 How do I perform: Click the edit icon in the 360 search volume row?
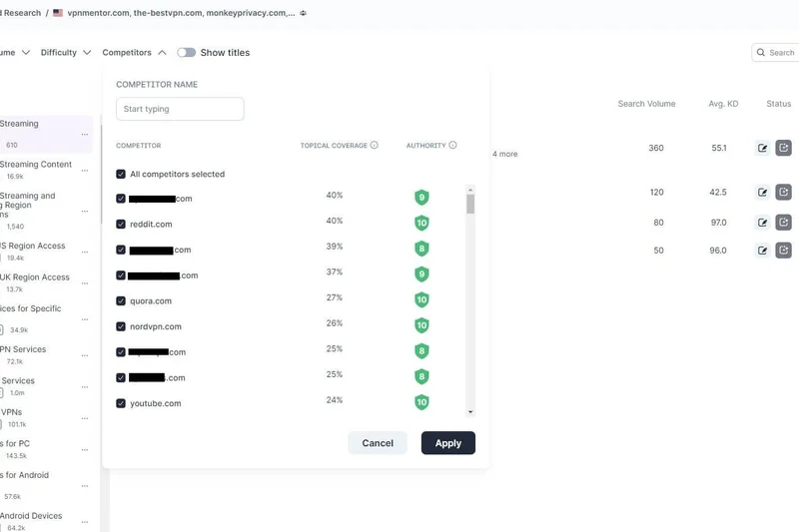click(763, 149)
